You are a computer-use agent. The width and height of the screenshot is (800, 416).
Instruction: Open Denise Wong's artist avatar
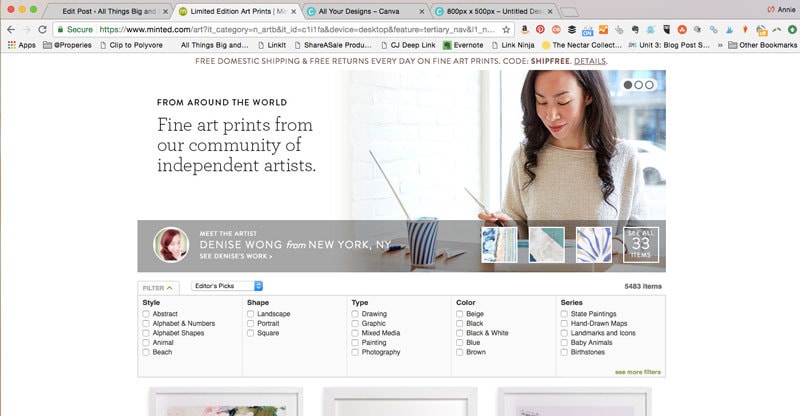(171, 244)
